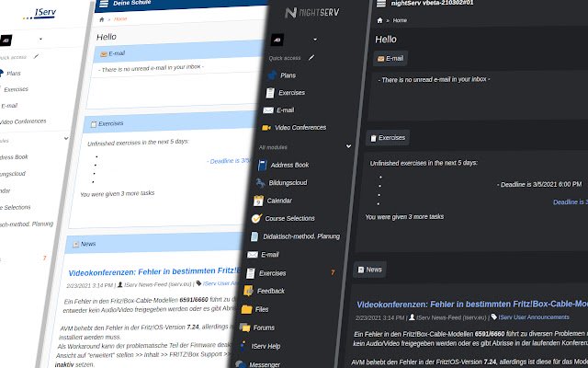Click News panel header in dark theme
Image resolution: width=588 pixels, height=368 pixels.
369,270
